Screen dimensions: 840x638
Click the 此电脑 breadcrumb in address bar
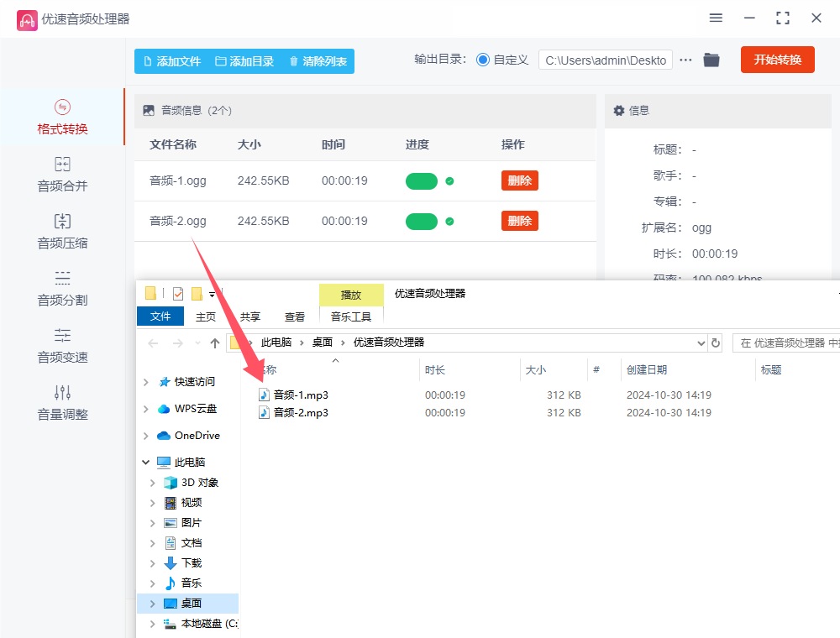pos(276,343)
